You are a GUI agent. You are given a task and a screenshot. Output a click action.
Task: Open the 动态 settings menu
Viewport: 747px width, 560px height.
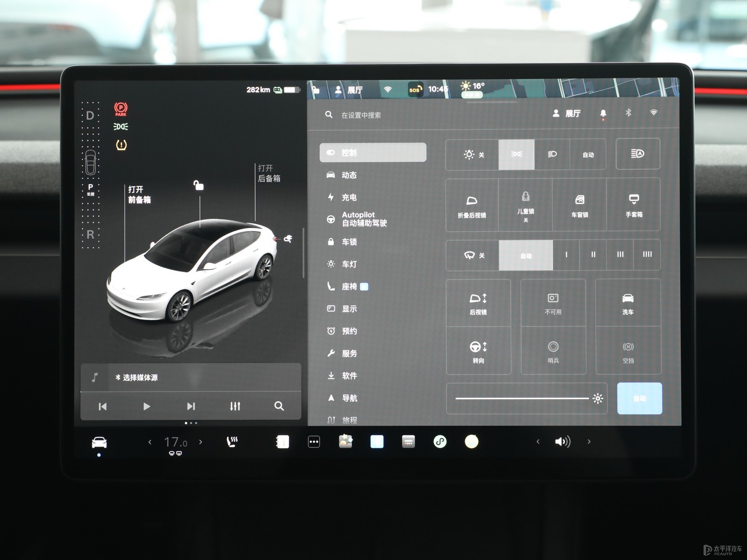point(342,175)
